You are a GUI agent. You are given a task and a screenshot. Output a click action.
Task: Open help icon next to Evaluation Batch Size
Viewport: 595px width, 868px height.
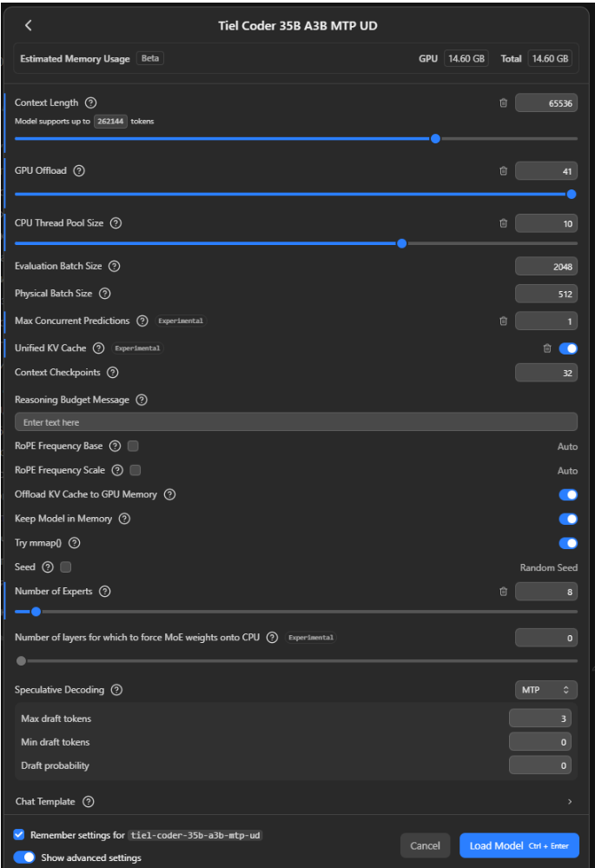(x=114, y=266)
